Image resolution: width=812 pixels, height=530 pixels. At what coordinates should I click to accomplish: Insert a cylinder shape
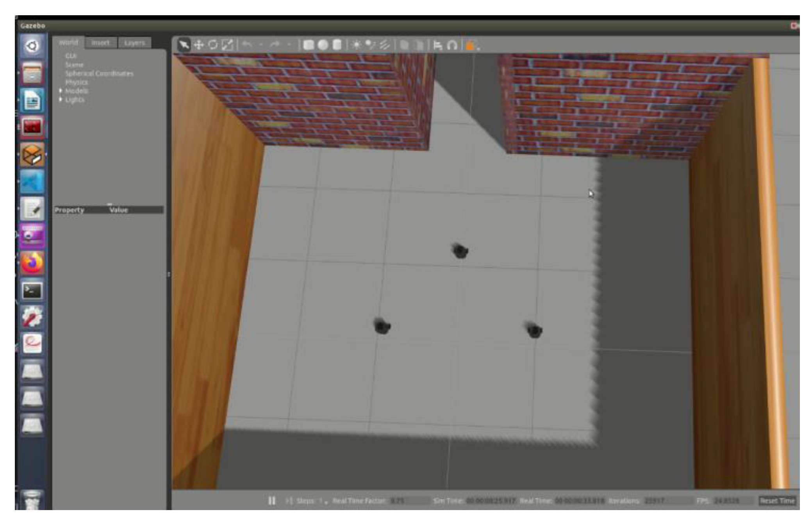tap(337, 45)
